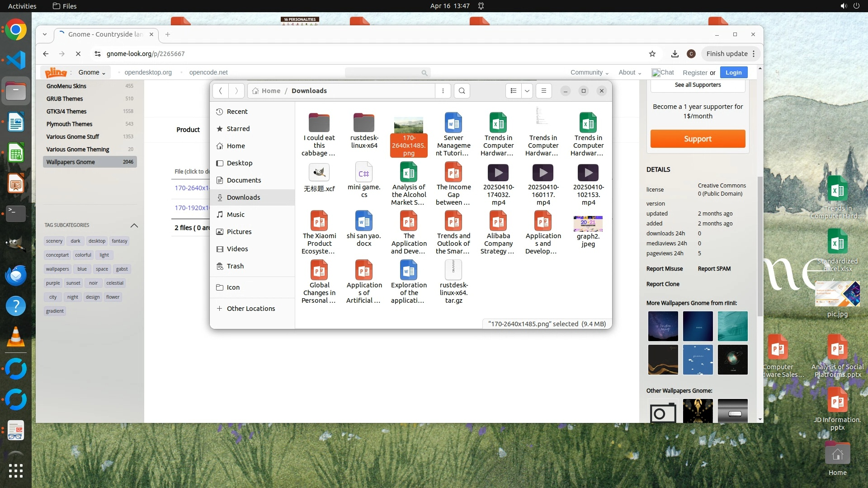Open Chrome downloads icon

click(675, 54)
